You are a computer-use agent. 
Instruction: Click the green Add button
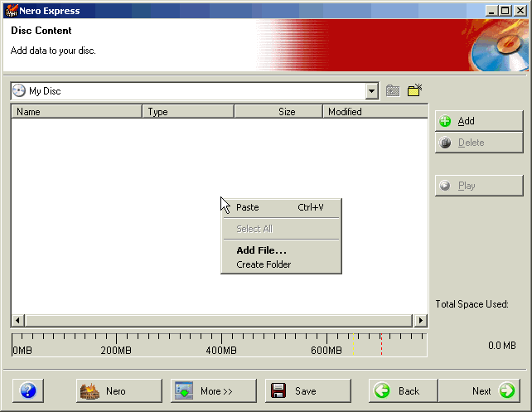479,121
